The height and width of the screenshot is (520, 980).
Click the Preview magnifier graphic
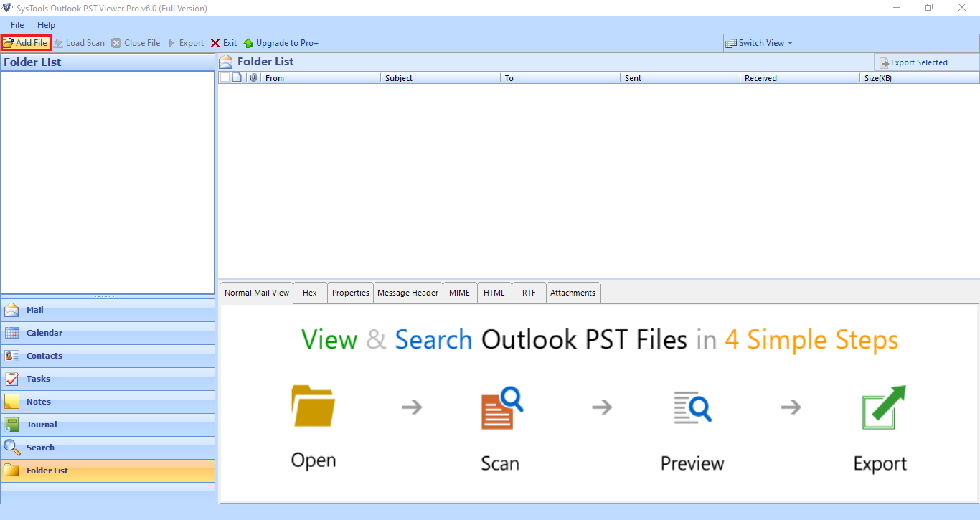[692, 407]
